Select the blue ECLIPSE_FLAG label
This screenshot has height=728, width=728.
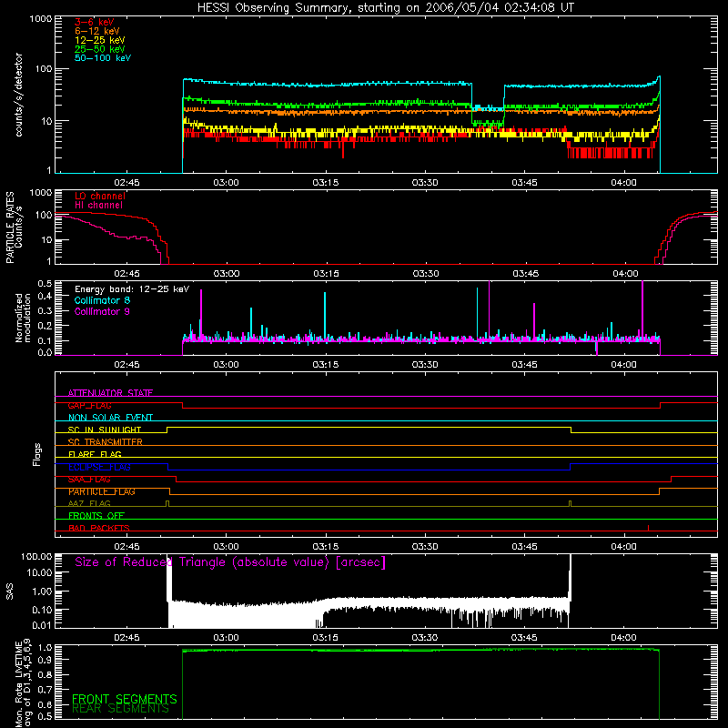tap(99, 467)
